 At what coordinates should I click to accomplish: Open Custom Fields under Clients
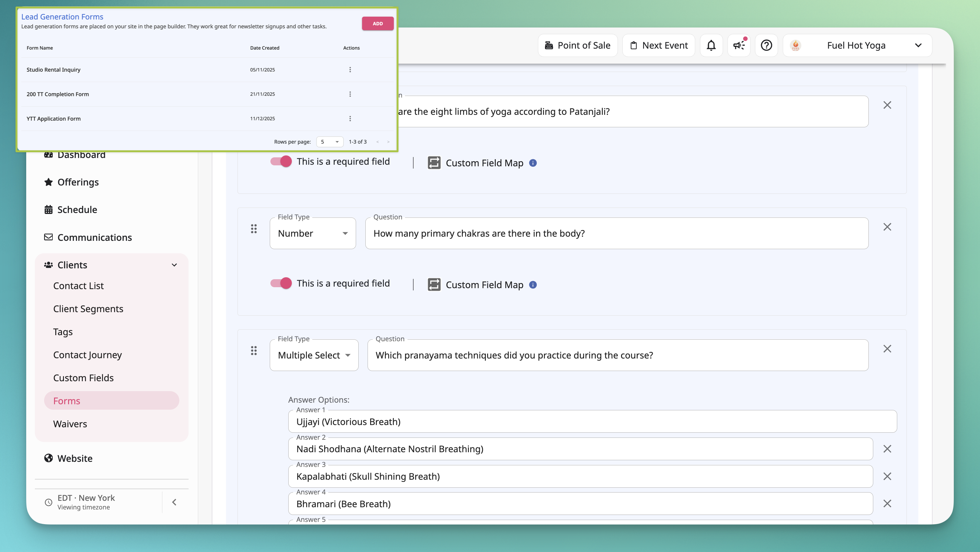83,378
